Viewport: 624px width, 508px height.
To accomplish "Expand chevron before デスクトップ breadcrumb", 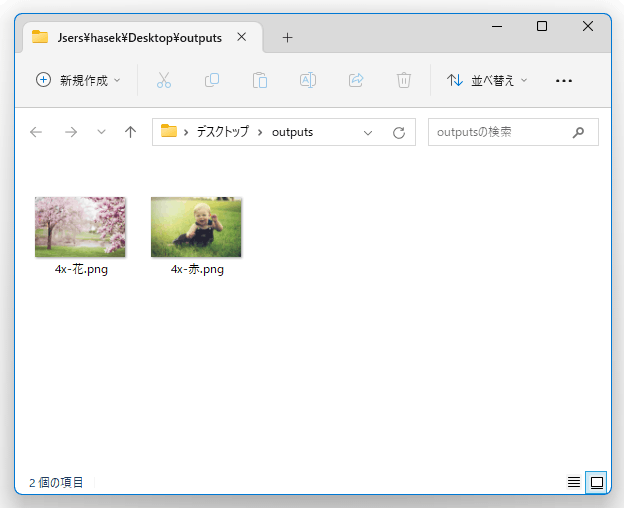I will coord(186,132).
